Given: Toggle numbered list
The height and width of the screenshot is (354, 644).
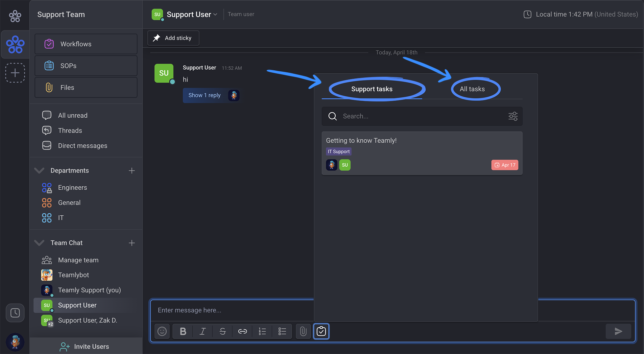Looking at the screenshot, I should click(262, 331).
